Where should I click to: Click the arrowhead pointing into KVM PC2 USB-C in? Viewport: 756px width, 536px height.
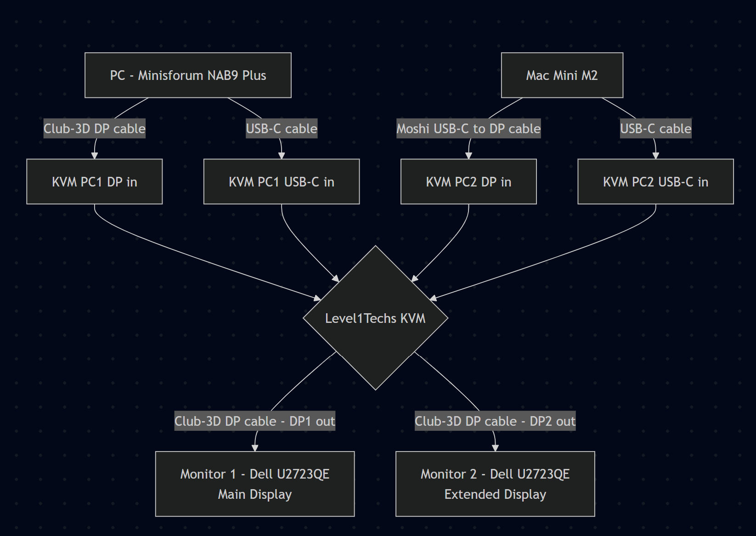655,156
